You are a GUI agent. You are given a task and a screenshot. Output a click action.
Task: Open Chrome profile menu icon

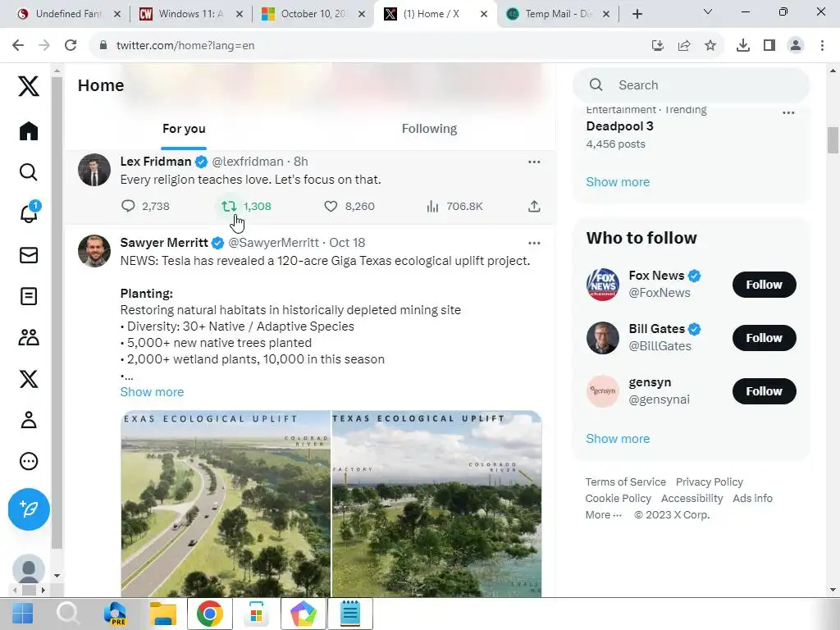coord(796,46)
